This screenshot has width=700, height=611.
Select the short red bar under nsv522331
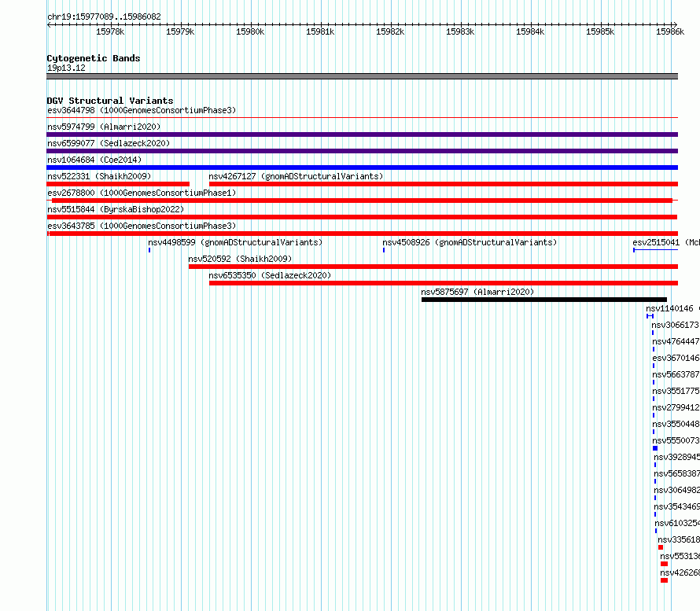(118, 184)
